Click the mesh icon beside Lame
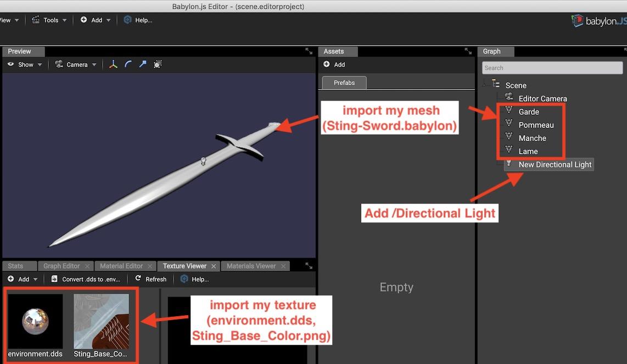 508,149
